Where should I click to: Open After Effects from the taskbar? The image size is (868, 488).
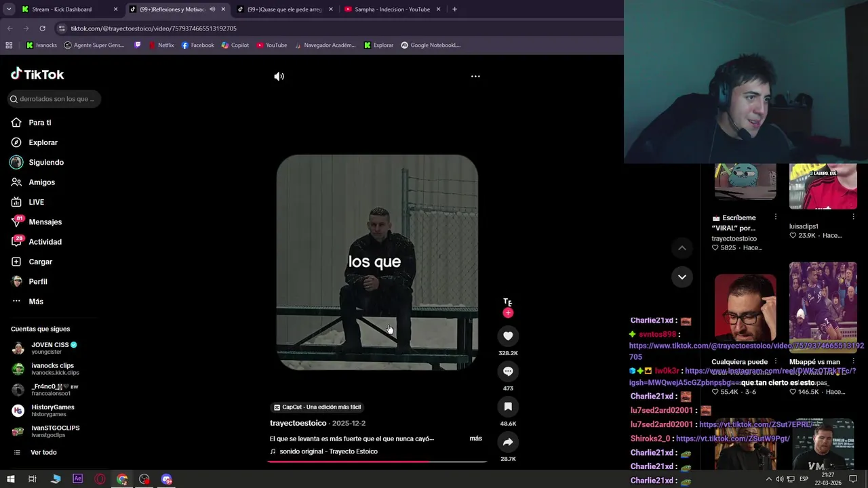click(x=77, y=479)
